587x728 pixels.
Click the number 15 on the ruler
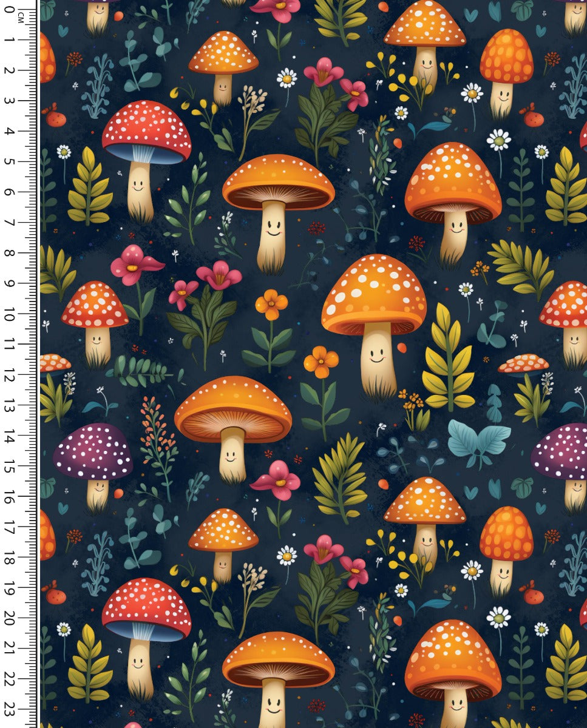point(9,466)
